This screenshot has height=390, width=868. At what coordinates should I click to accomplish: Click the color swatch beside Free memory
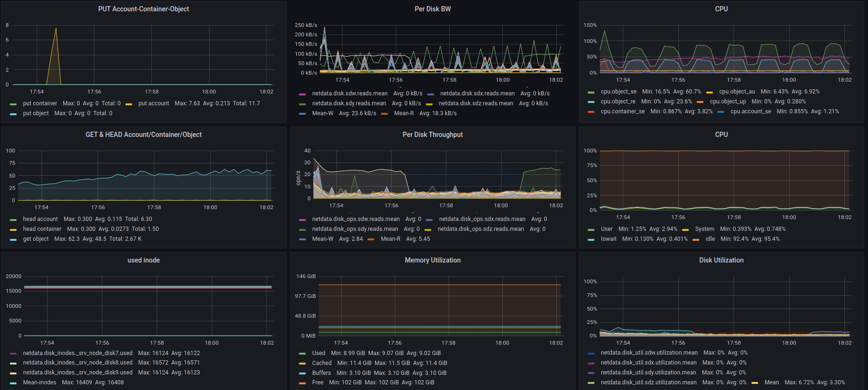(x=302, y=383)
